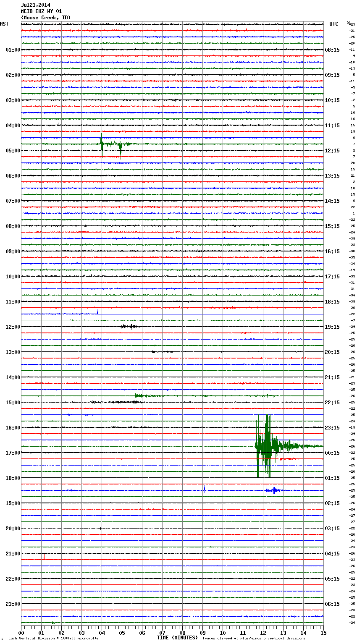
Task: Click the 07:00 MST time label
Action: tap(13, 201)
